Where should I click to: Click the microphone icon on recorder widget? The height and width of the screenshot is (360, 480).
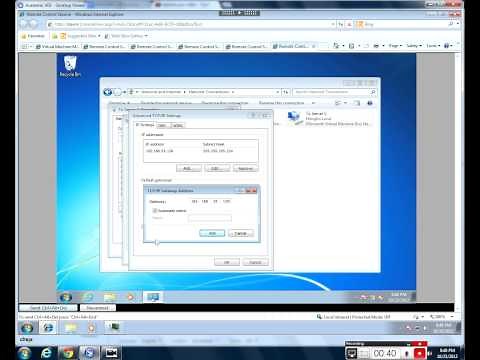[407, 353]
